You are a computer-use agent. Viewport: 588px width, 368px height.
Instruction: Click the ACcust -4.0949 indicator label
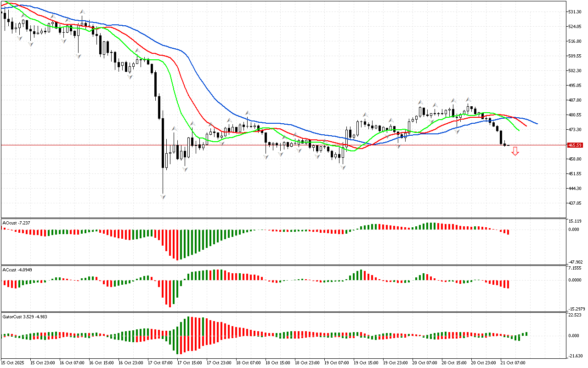point(17,270)
